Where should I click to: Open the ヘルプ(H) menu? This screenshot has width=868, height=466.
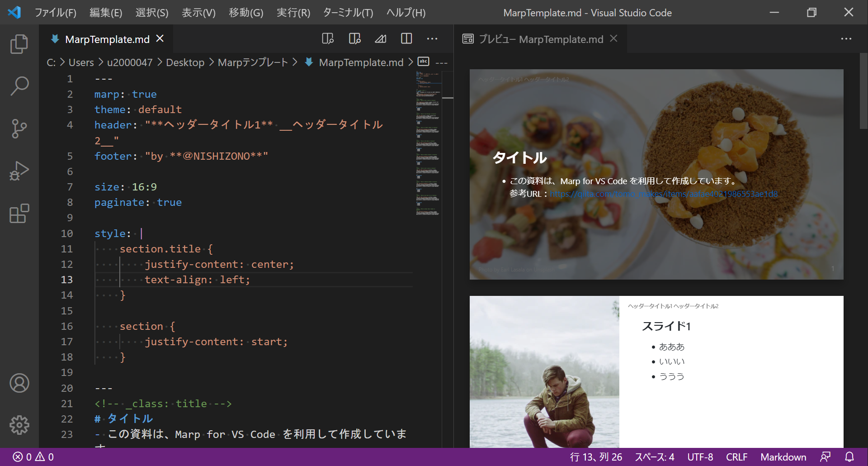click(x=406, y=13)
